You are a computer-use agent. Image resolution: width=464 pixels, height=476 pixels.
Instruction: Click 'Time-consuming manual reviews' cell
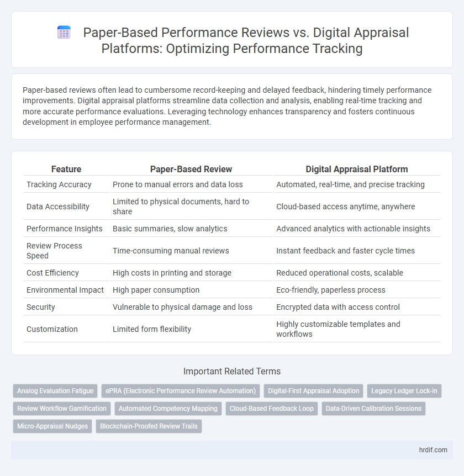click(191, 251)
